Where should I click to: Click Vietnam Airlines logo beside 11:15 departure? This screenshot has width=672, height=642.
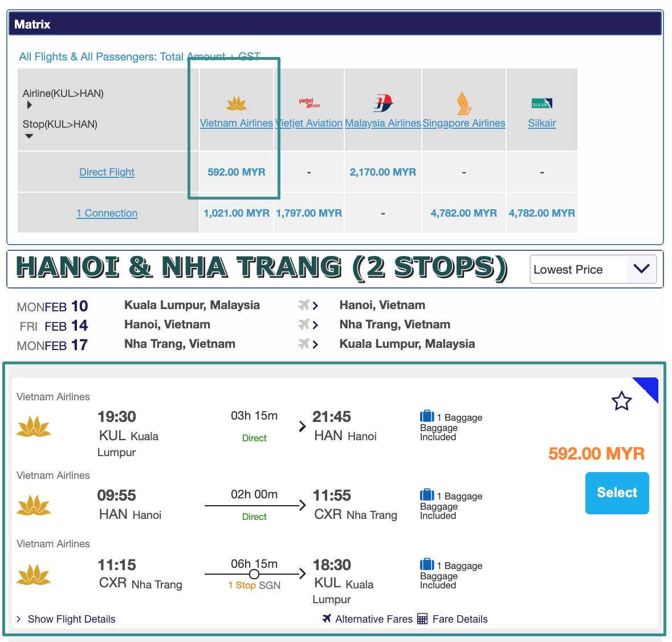tap(34, 575)
